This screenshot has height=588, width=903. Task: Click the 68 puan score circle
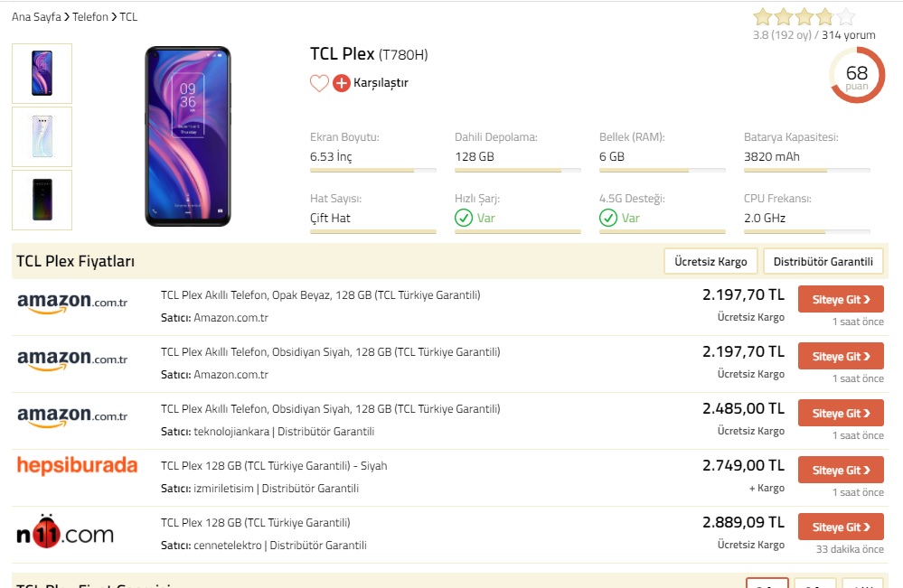coord(857,75)
